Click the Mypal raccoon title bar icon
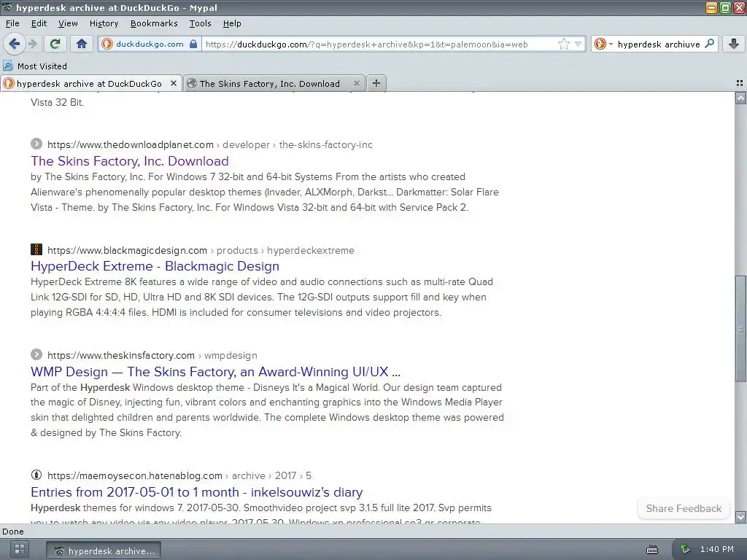747x560 pixels. click(x=7, y=7)
